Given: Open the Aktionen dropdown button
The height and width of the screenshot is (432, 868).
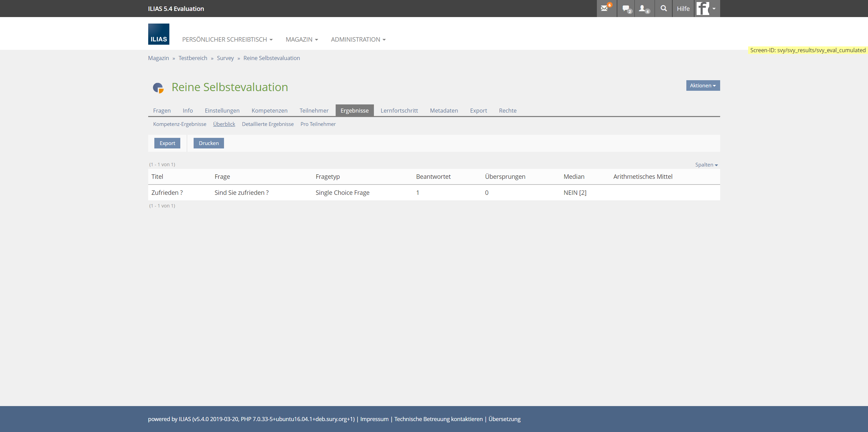Looking at the screenshot, I should (703, 86).
